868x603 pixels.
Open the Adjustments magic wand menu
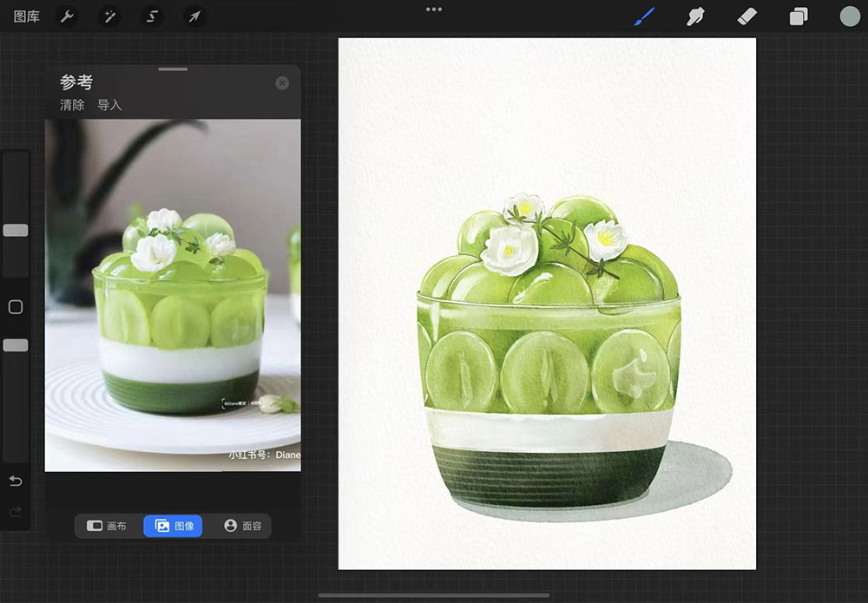pyautogui.click(x=109, y=16)
